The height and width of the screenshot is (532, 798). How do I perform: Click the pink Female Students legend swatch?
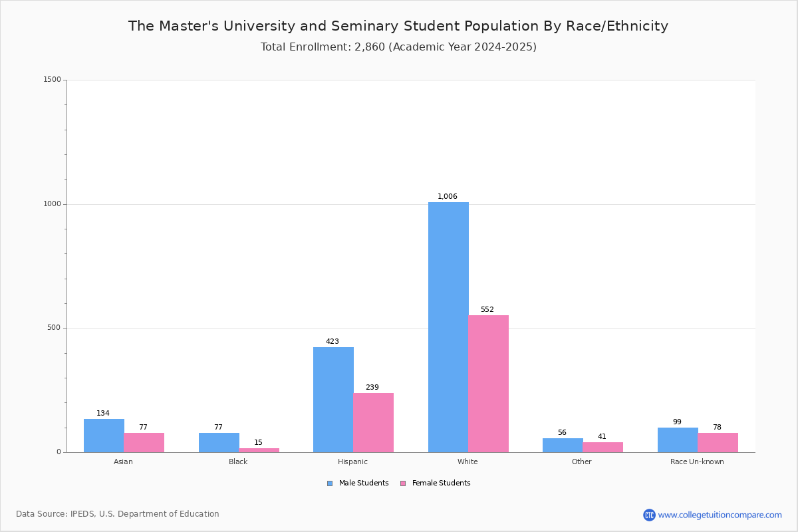tap(403, 483)
